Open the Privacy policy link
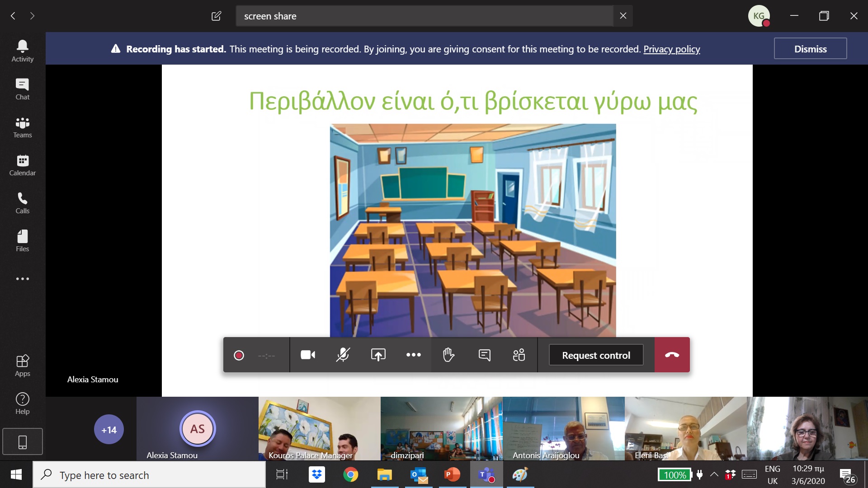The image size is (868, 488). [671, 49]
